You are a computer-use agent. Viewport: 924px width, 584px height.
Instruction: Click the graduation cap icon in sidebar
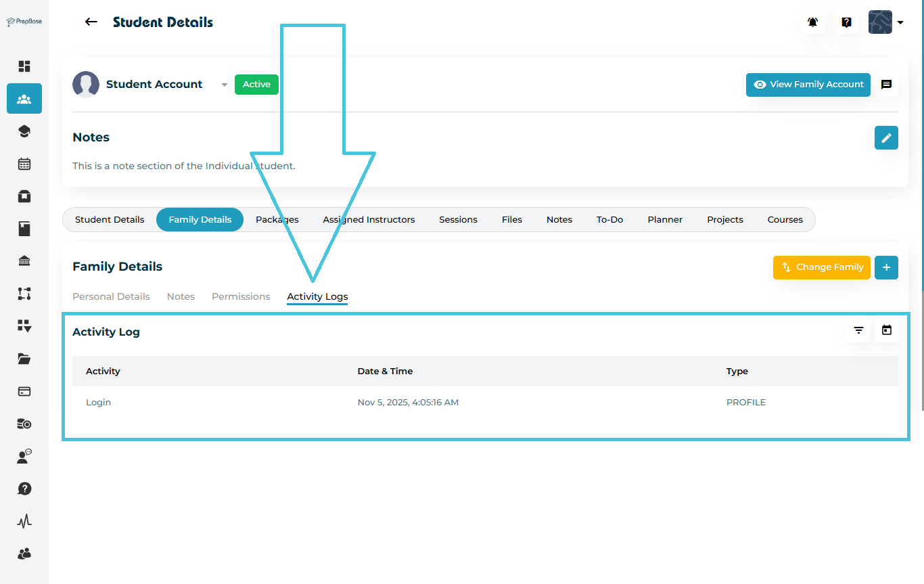[x=24, y=131]
